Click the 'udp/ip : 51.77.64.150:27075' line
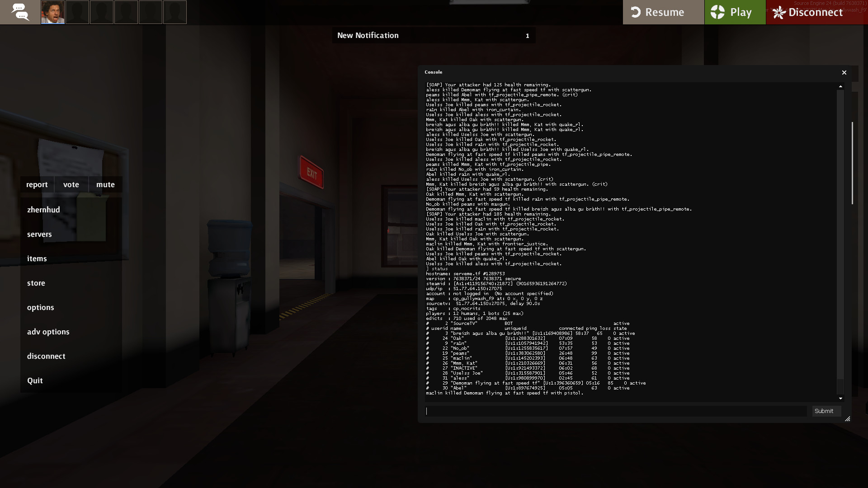This screenshot has height=488, width=868. (x=464, y=289)
